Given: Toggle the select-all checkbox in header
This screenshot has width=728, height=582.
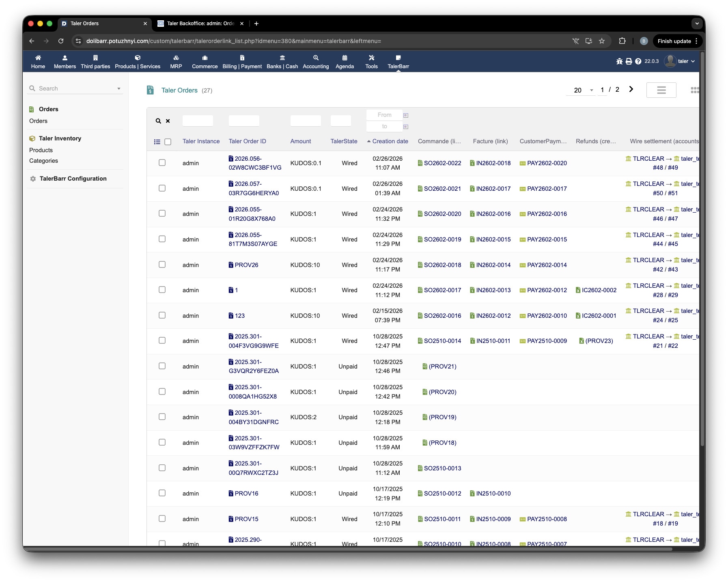Looking at the screenshot, I should (168, 142).
